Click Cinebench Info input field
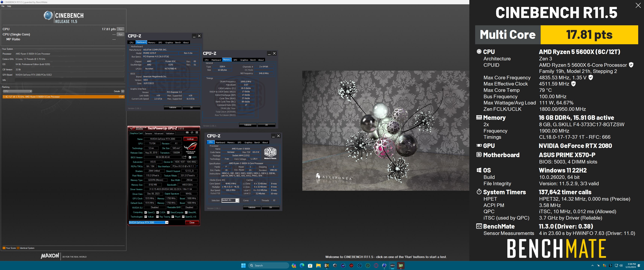Image resolution: width=644 pixels, height=270 pixels. pyautogui.click(x=69, y=80)
